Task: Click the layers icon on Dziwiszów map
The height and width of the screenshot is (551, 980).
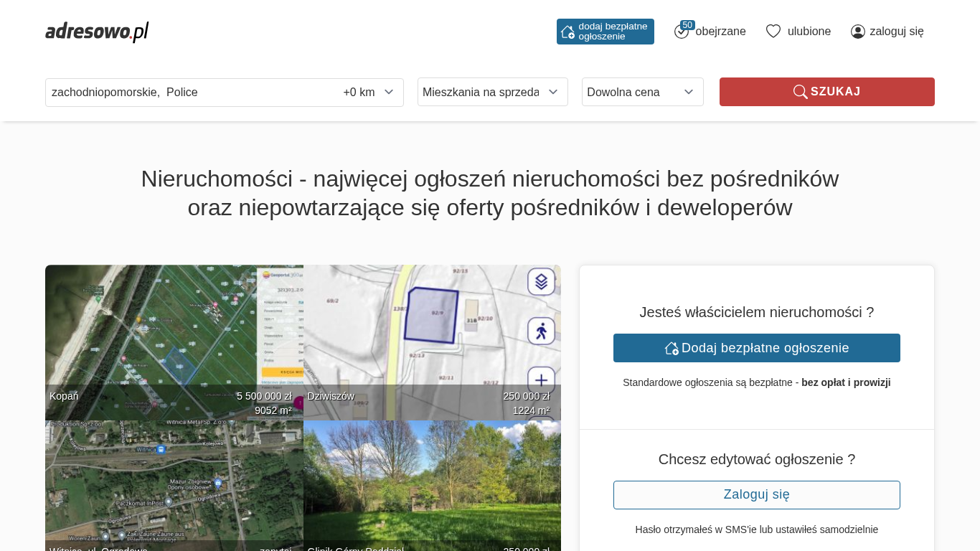Action: [x=541, y=281]
